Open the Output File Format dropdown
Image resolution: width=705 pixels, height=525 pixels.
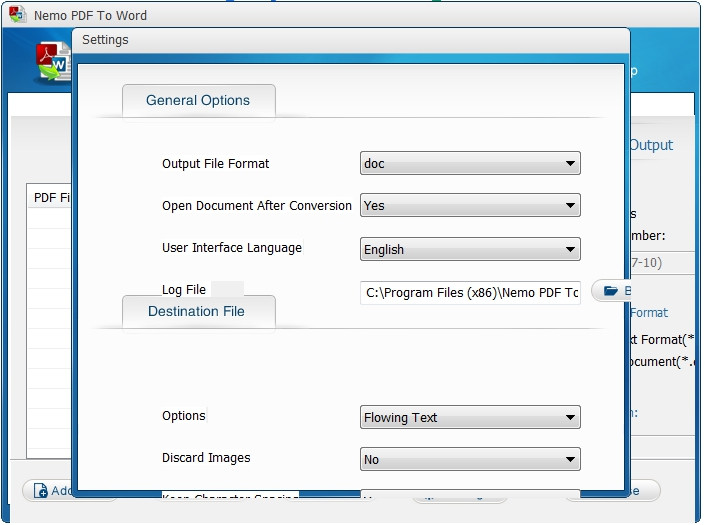tap(470, 163)
